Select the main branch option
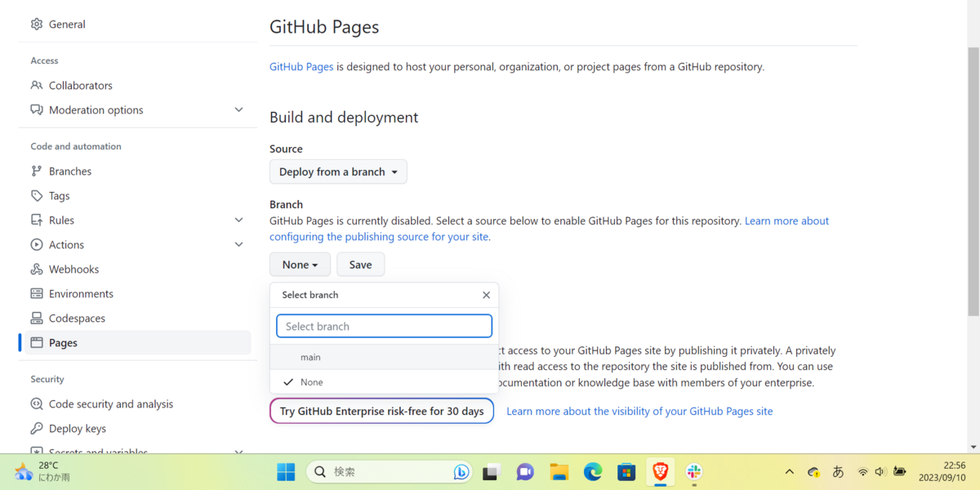Image resolution: width=980 pixels, height=490 pixels. pos(384,357)
